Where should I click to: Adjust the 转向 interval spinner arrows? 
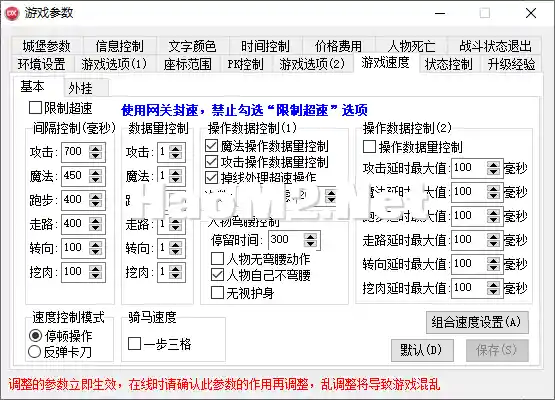point(96,248)
